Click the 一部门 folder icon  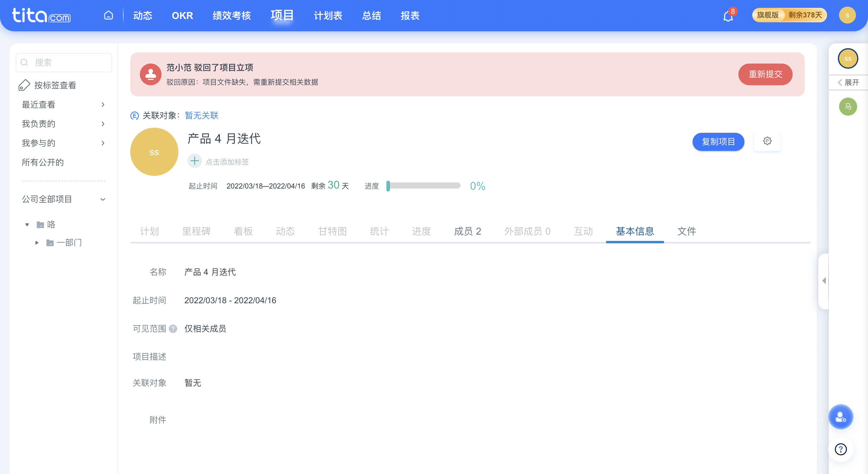[50, 243]
